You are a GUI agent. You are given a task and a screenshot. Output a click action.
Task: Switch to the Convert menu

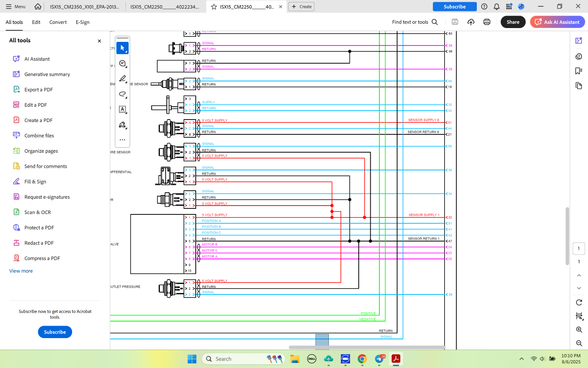click(58, 22)
